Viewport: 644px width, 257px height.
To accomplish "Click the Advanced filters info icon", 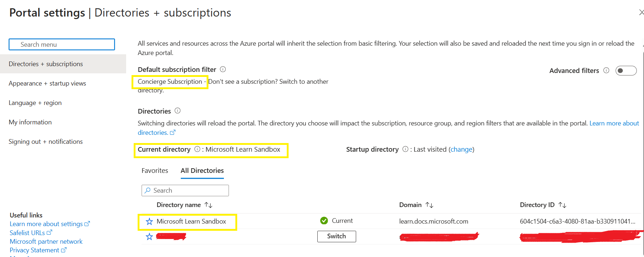I will 606,70.
